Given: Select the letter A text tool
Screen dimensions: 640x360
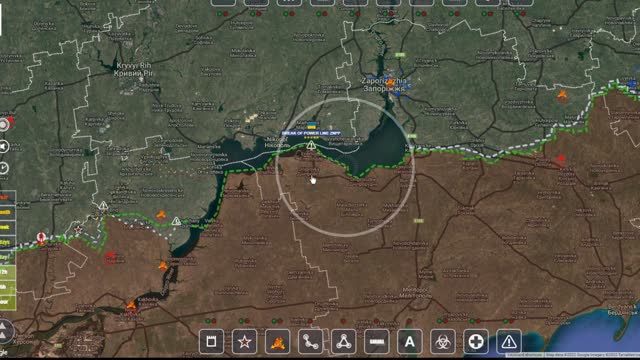Looking at the screenshot, I should coord(410,341).
